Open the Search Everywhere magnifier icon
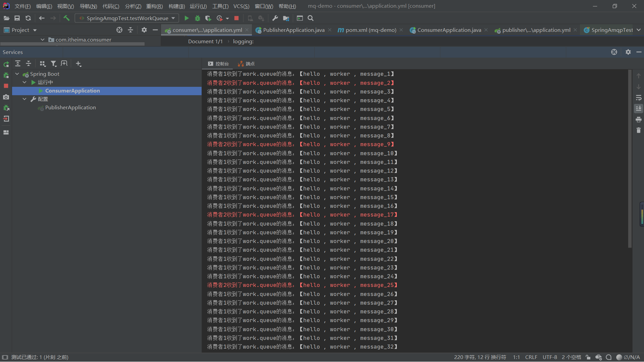Image resolution: width=644 pixels, height=362 pixels. 311,18
